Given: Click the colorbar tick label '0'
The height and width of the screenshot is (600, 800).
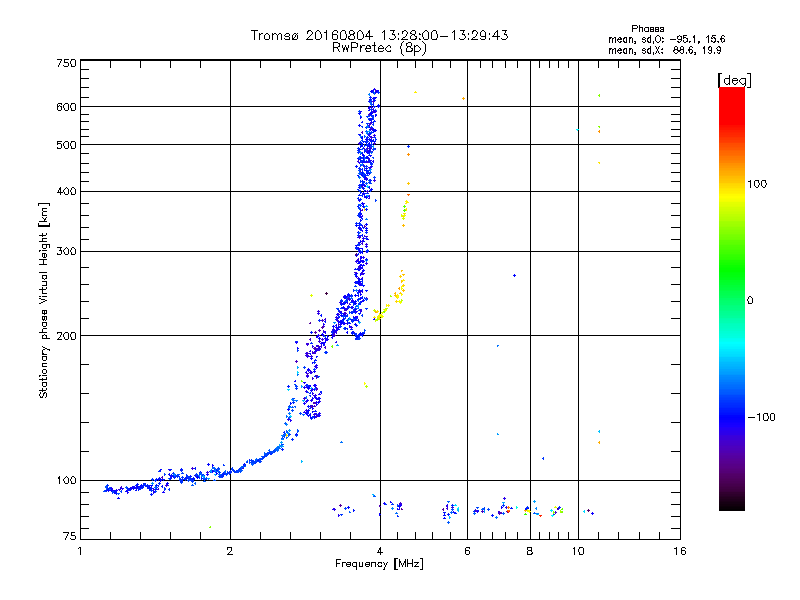Looking at the screenshot, I should click(x=750, y=301).
